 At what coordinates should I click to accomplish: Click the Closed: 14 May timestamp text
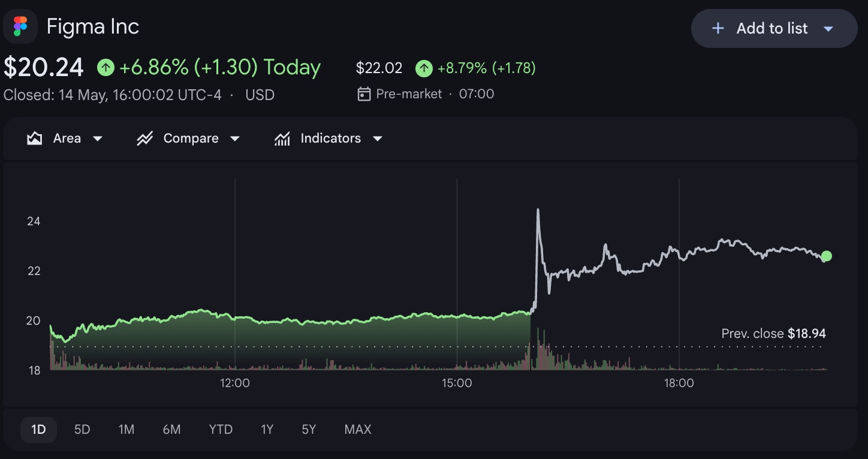point(113,95)
